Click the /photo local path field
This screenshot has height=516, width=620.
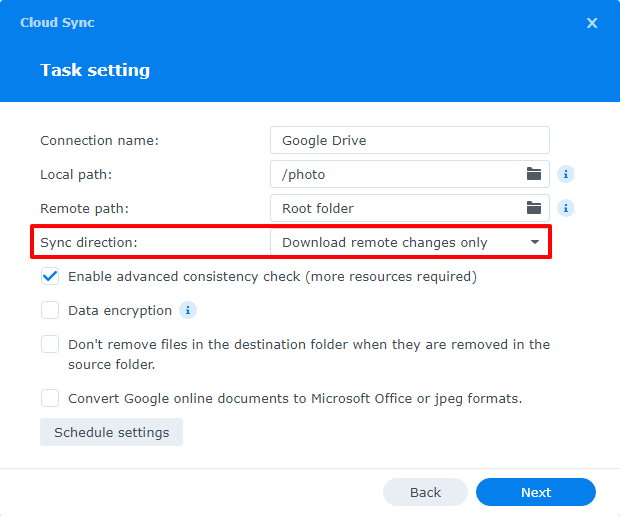410,174
